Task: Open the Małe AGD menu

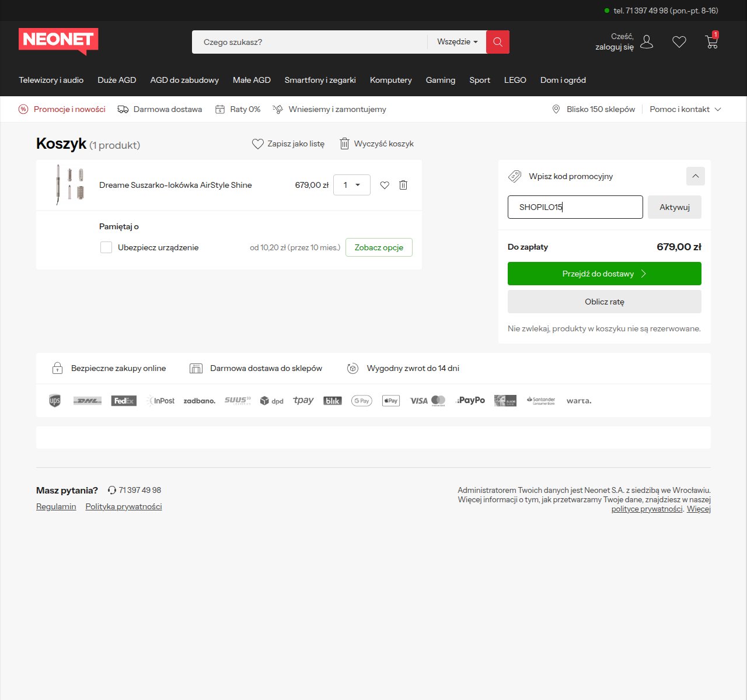Action: (x=252, y=80)
